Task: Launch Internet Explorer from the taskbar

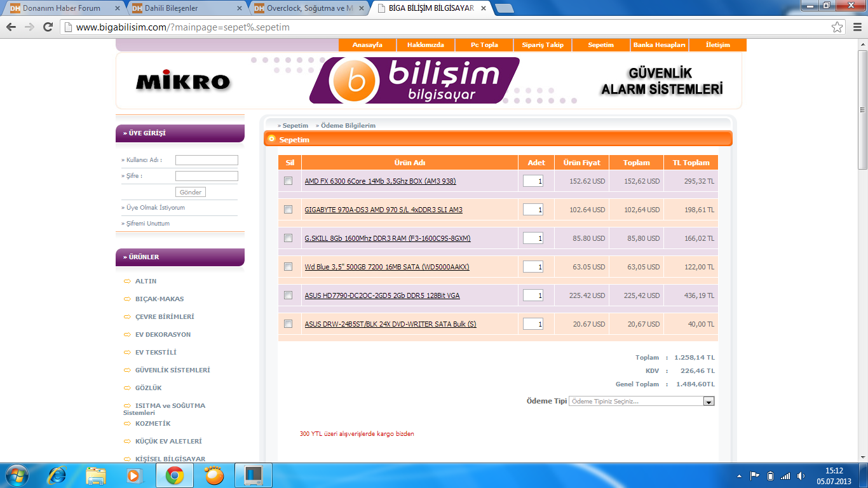Action: pos(57,475)
